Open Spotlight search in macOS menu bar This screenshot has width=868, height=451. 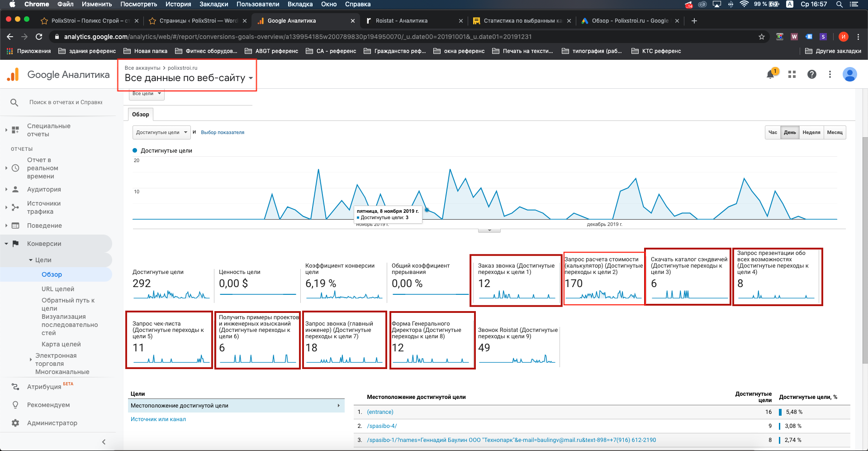click(839, 4)
